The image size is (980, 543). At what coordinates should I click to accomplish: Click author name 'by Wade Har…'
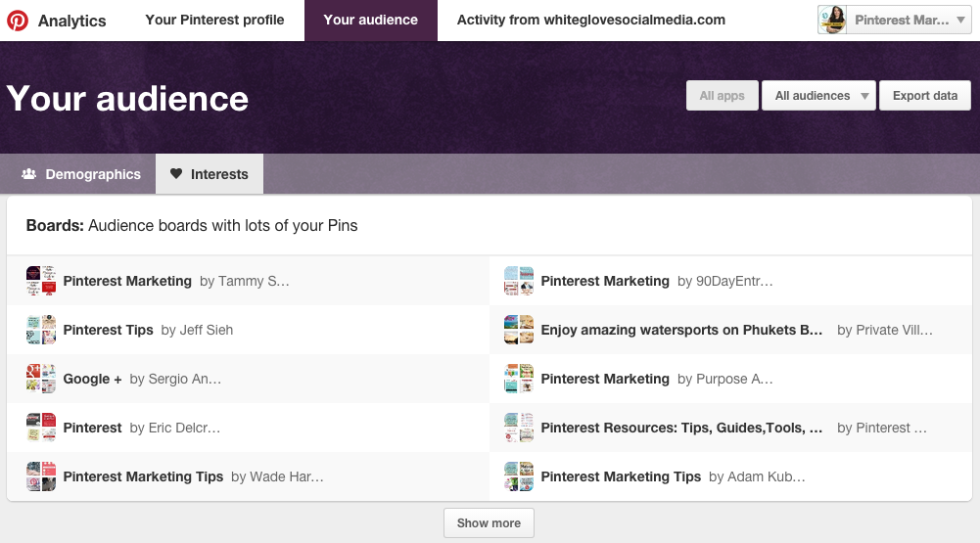pyautogui.click(x=277, y=476)
